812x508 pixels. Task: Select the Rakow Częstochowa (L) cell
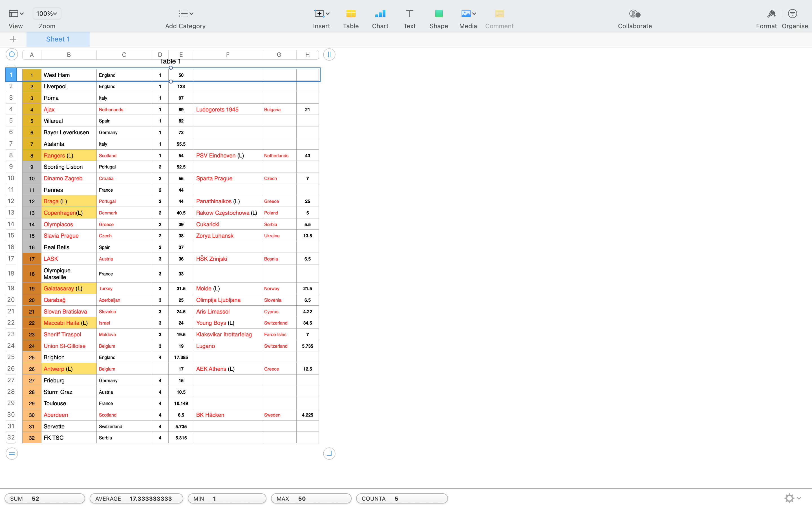228,213
